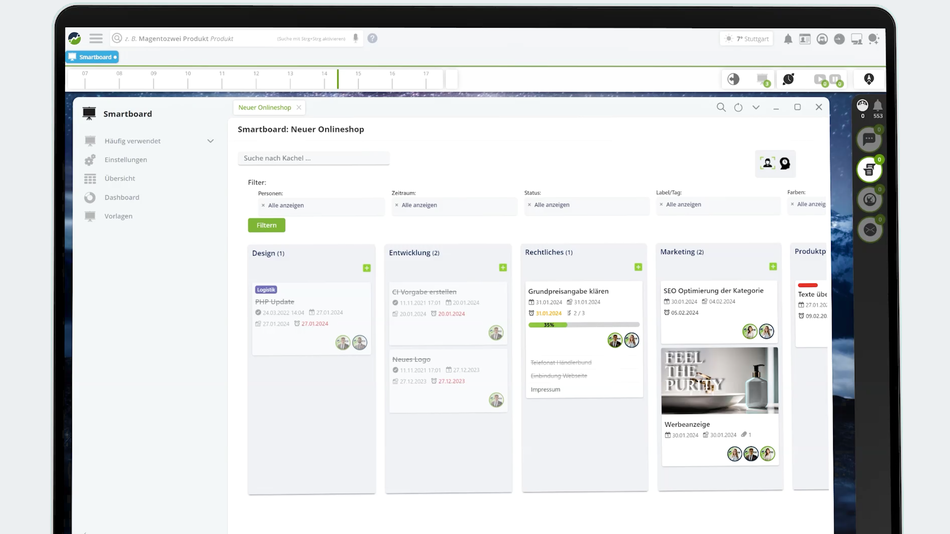Click the Marketing column header

682,252
